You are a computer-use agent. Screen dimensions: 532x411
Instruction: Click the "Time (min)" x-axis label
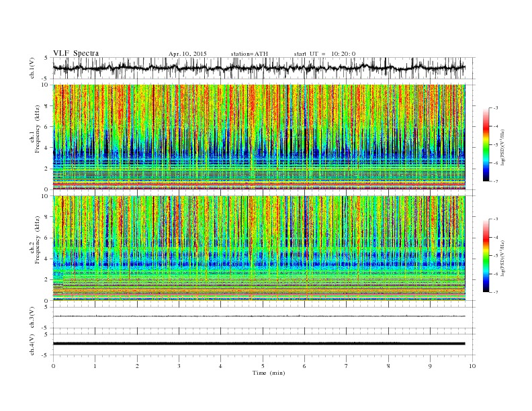(x=269, y=373)
